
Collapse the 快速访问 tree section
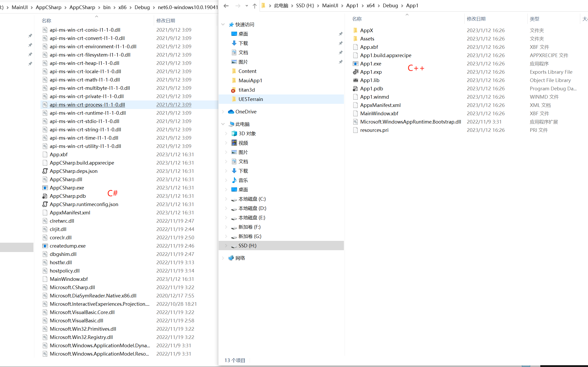223,24
